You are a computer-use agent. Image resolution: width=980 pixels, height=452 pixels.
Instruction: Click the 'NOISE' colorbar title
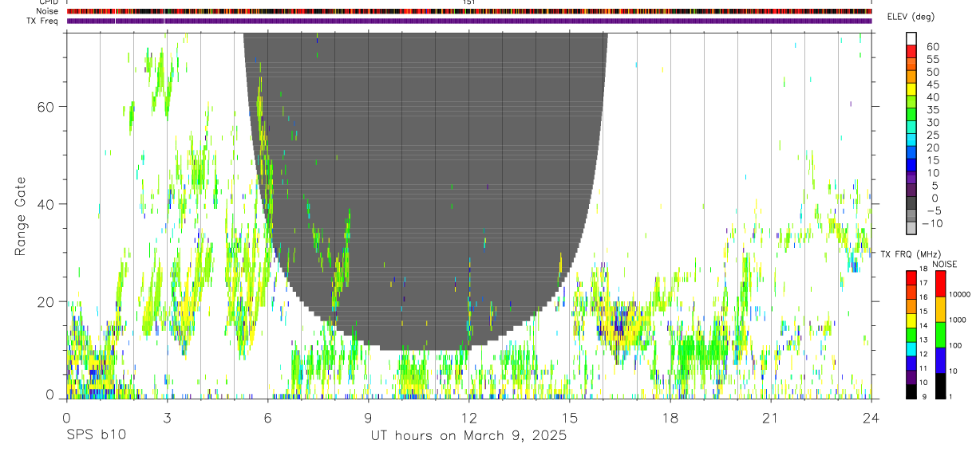tap(944, 264)
